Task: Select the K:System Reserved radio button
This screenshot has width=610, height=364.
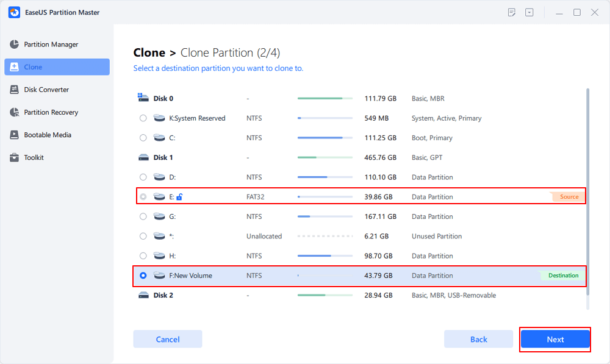Action: pos(143,118)
